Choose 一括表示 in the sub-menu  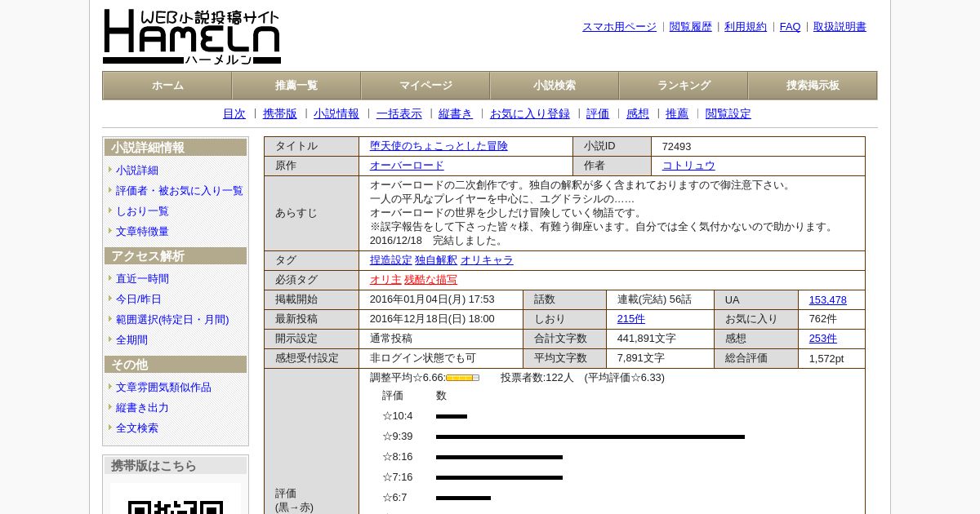tap(399, 114)
